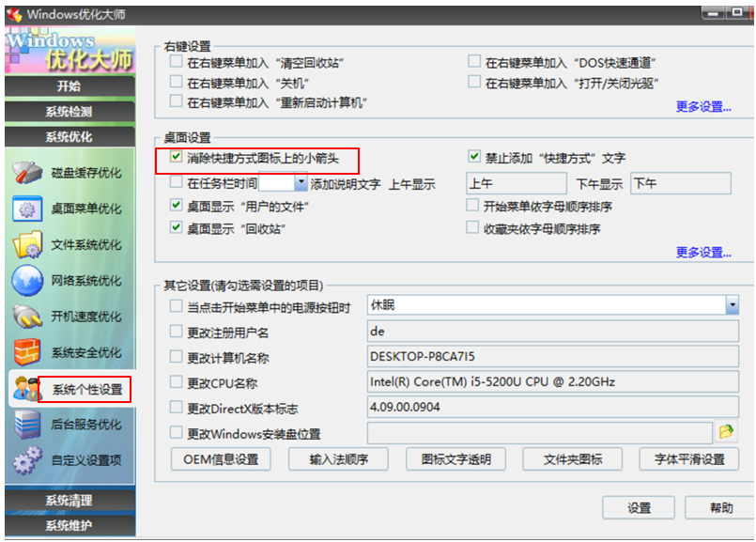Check 更改注册用户名 checkbox
The height and width of the screenshot is (542, 756).
tap(176, 332)
